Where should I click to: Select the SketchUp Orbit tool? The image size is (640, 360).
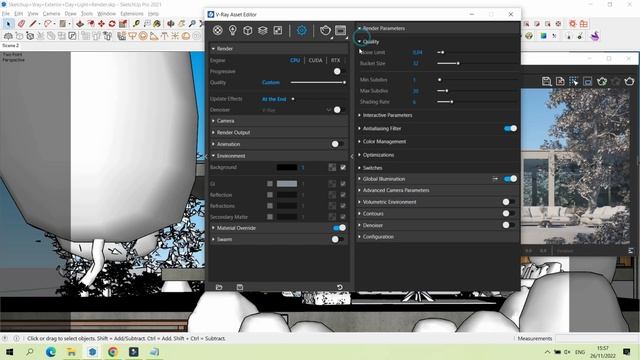click(x=171, y=24)
